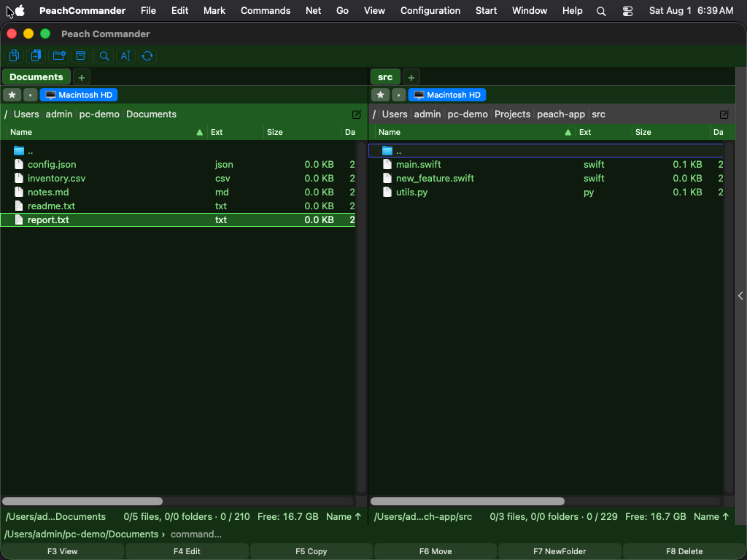
Task: Click the F8 Delete button
Action: coord(684,551)
